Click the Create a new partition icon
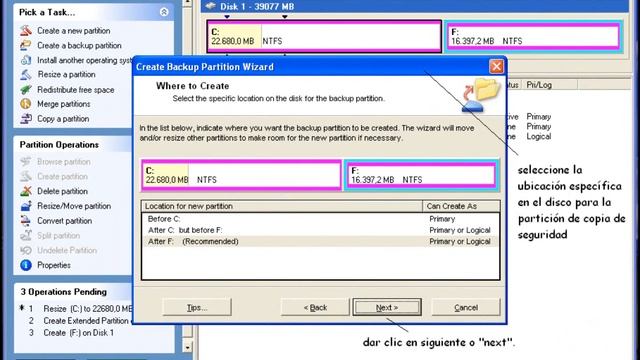The image size is (640, 360). tap(26, 30)
